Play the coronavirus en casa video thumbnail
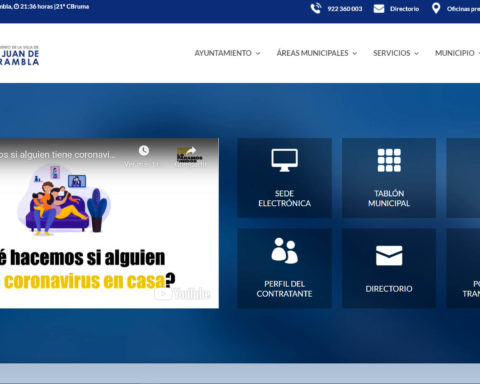The width and height of the screenshot is (480, 384). (x=109, y=223)
